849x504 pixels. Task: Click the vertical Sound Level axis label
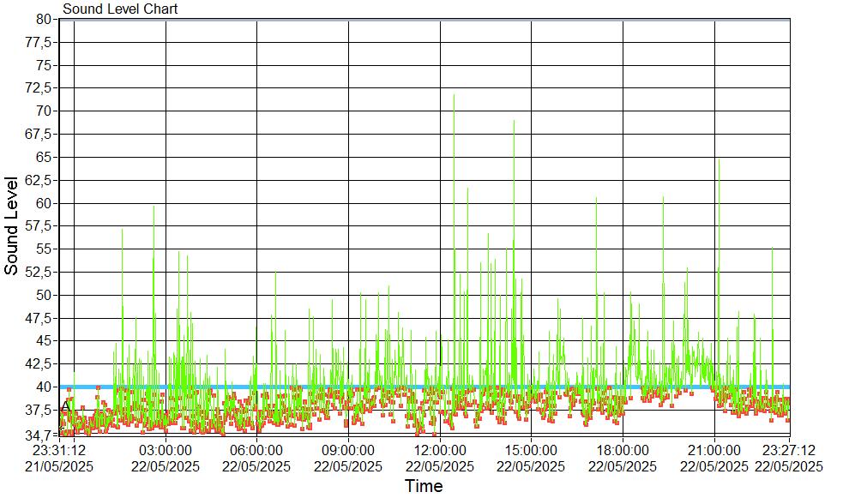12,225
